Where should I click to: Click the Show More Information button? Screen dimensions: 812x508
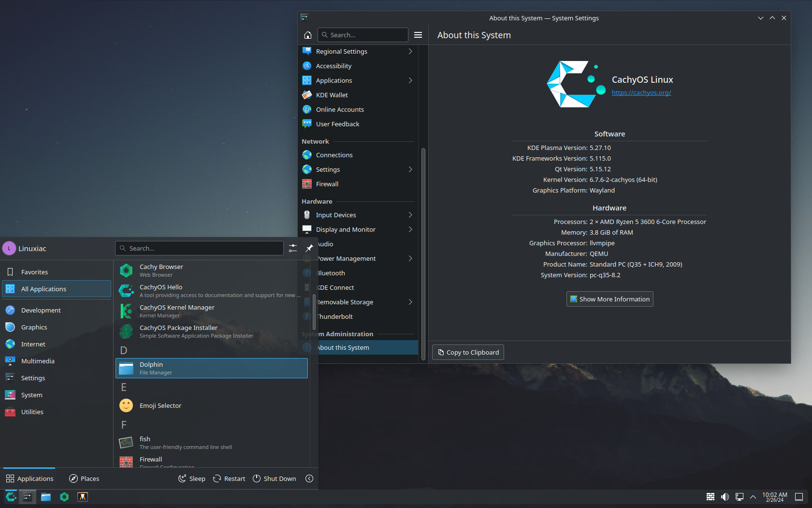tap(609, 299)
